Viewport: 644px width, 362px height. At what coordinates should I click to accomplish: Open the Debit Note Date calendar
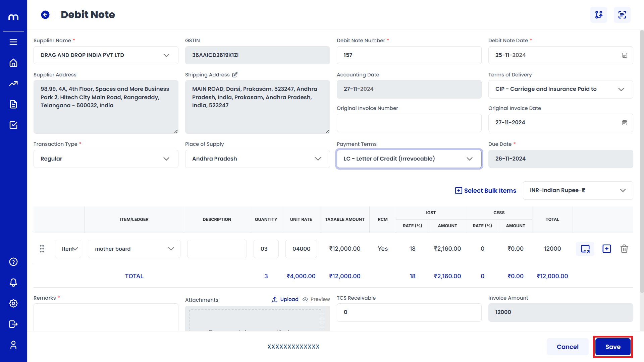[624, 55]
